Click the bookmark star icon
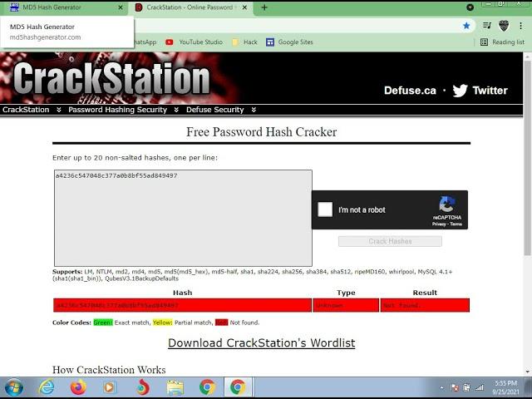 466,26
